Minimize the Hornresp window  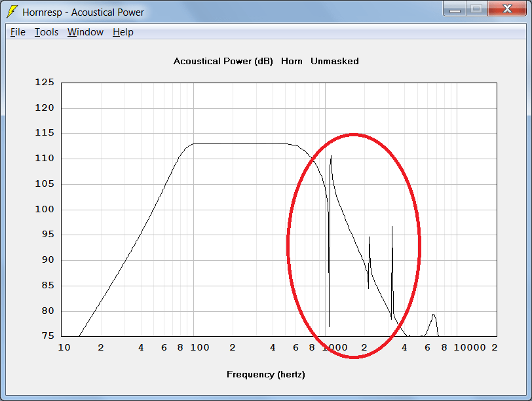click(455, 9)
